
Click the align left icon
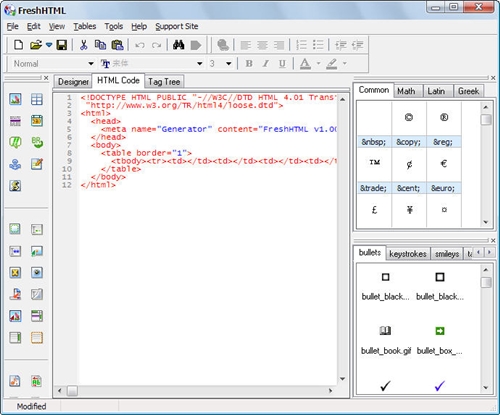point(246,45)
